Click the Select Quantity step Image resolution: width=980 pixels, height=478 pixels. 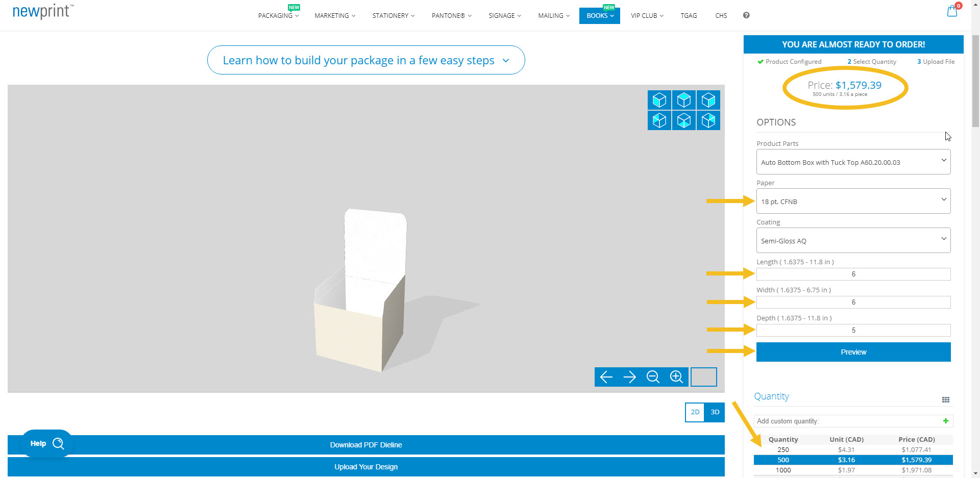[872, 62]
